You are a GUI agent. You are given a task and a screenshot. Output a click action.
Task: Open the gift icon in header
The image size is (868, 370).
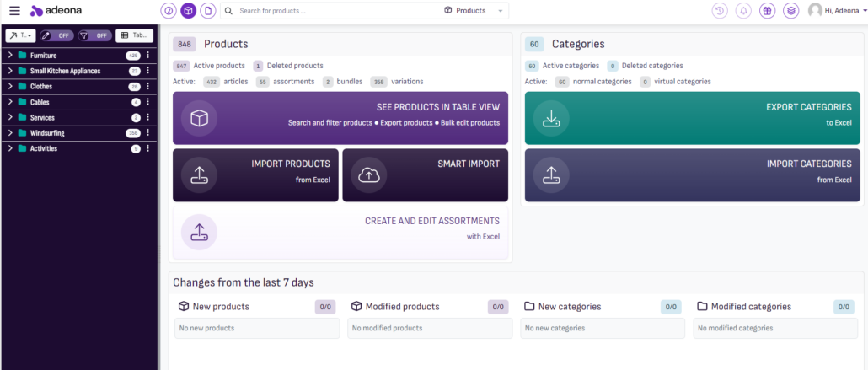coord(767,10)
